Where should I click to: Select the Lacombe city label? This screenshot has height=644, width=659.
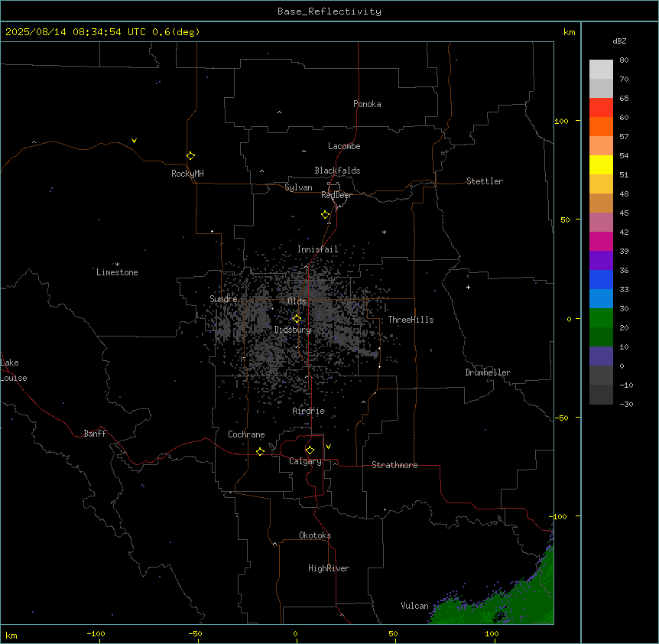pyautogui.click(x=344, y=146)
